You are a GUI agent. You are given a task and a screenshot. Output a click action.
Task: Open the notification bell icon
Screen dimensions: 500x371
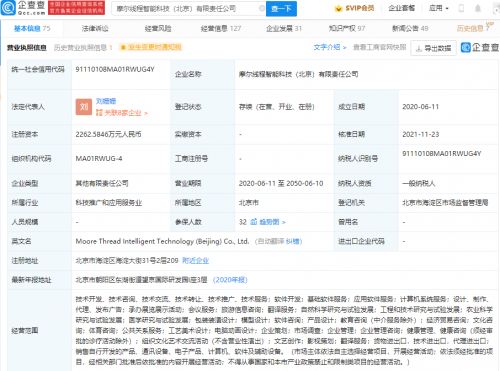tap(478, 8)
